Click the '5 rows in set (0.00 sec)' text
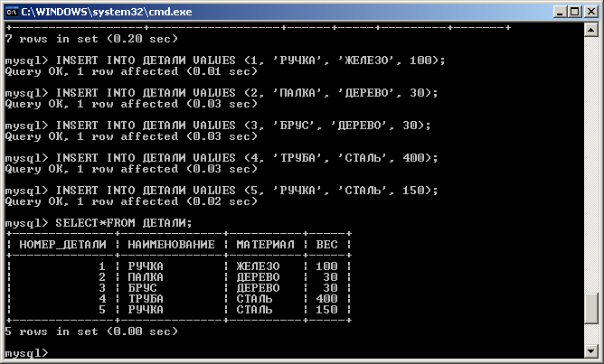The width and height of the screenshot is (604, 364). pos(91,331)
